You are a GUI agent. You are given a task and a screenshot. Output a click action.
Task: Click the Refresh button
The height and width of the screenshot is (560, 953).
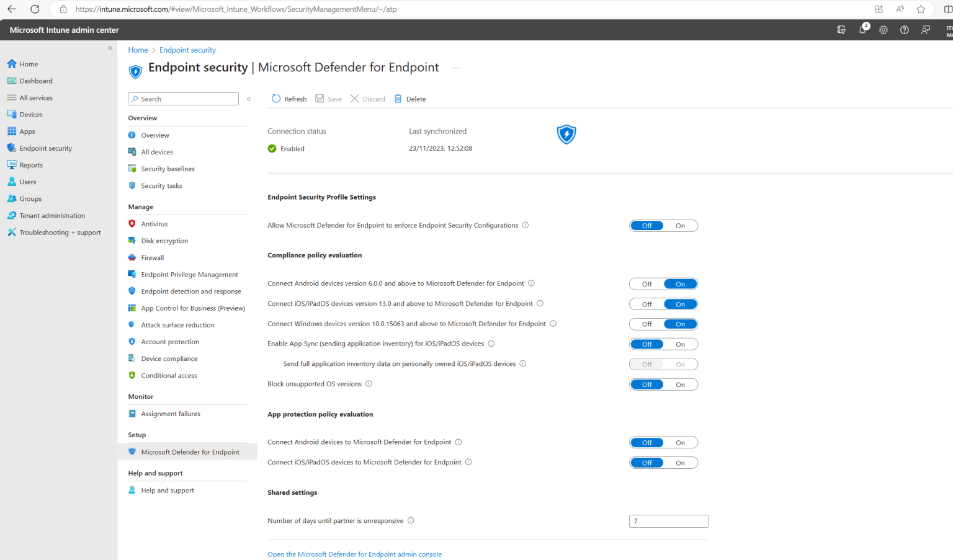tap(289, 99)
